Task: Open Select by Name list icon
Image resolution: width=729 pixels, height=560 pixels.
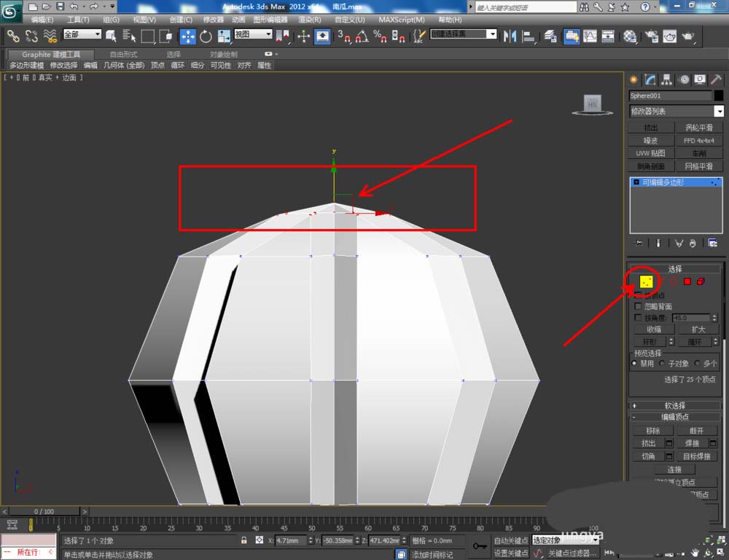Action: [x=129, y=36]
